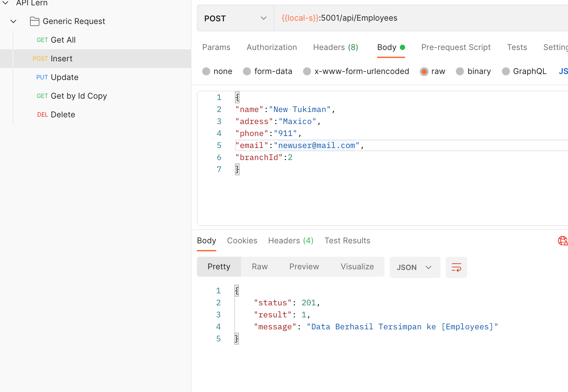
Task: Select the form-data radio option
Action: point(247,71)
